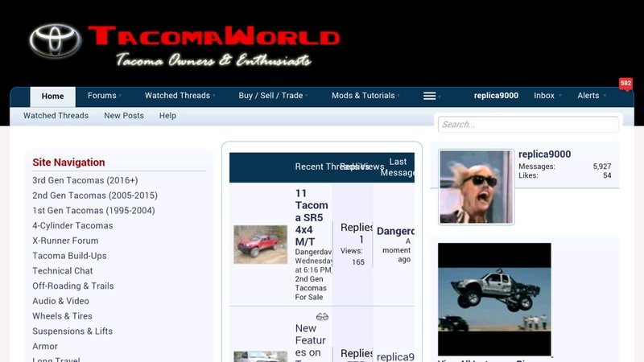Click the Views: 165 cell
The width and height of the screenshot is (644, 362).
(352, 256)
